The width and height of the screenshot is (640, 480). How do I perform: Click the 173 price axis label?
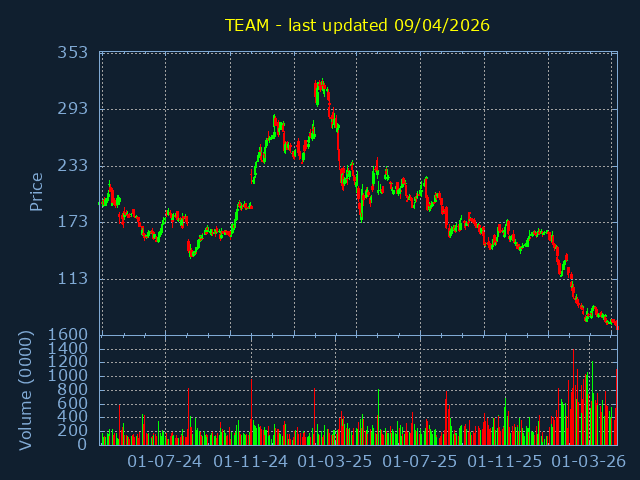(x=73, y=222)
